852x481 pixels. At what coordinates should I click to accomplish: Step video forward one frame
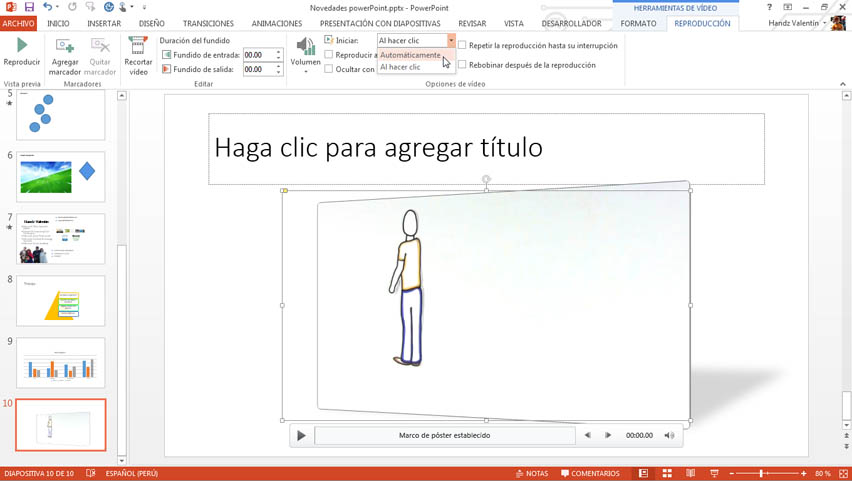(x=608, y=435)
